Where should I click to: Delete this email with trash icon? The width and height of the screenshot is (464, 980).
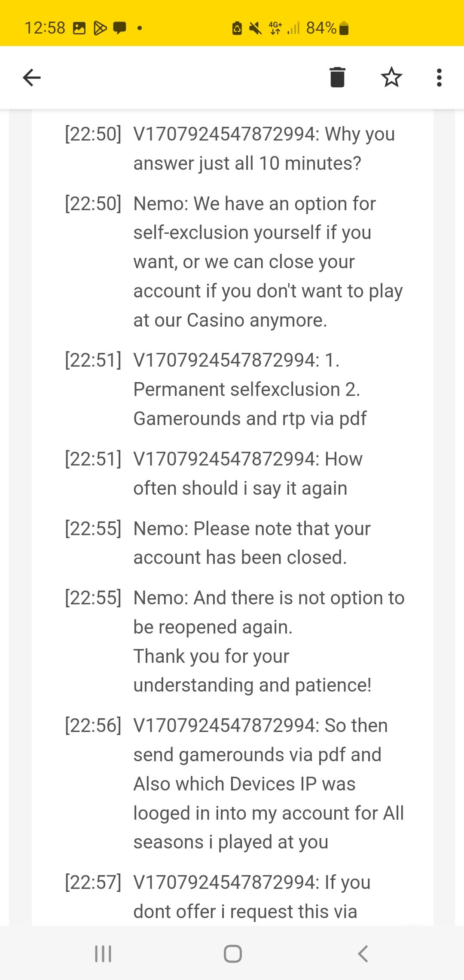point(337,77)
